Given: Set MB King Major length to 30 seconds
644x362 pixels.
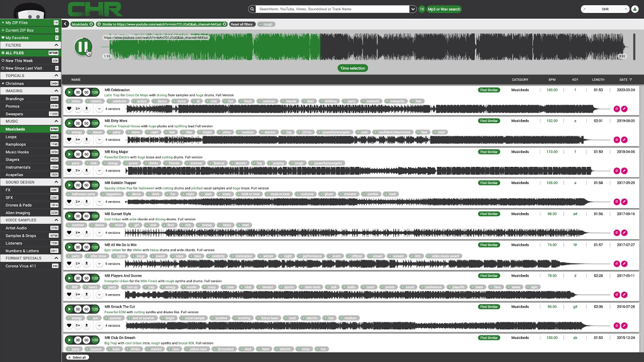Looking at the screenshot, I should pos(78,154).
